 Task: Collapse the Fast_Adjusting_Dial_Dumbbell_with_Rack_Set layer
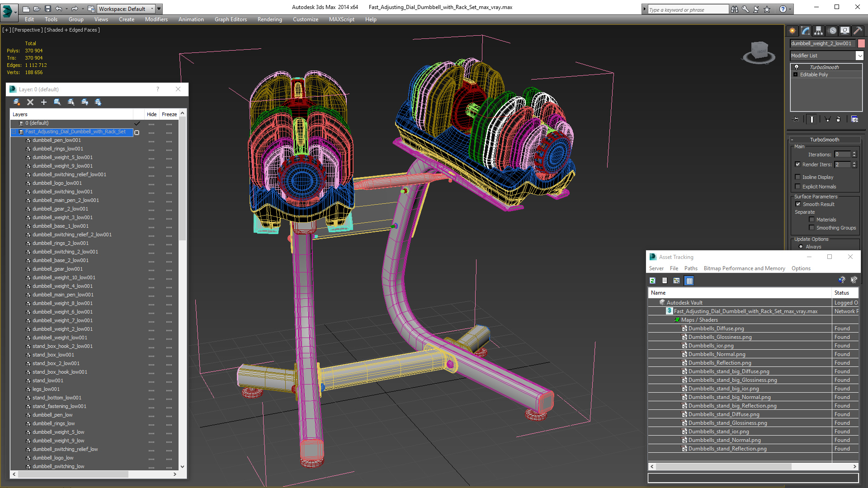pos(14,132)
